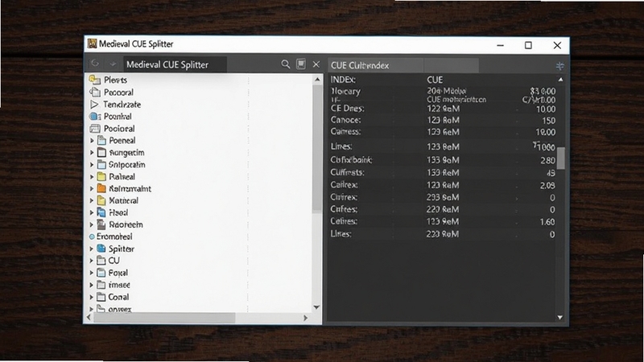Click the 1.60 value in Cefires row

(x=547, y=222)
